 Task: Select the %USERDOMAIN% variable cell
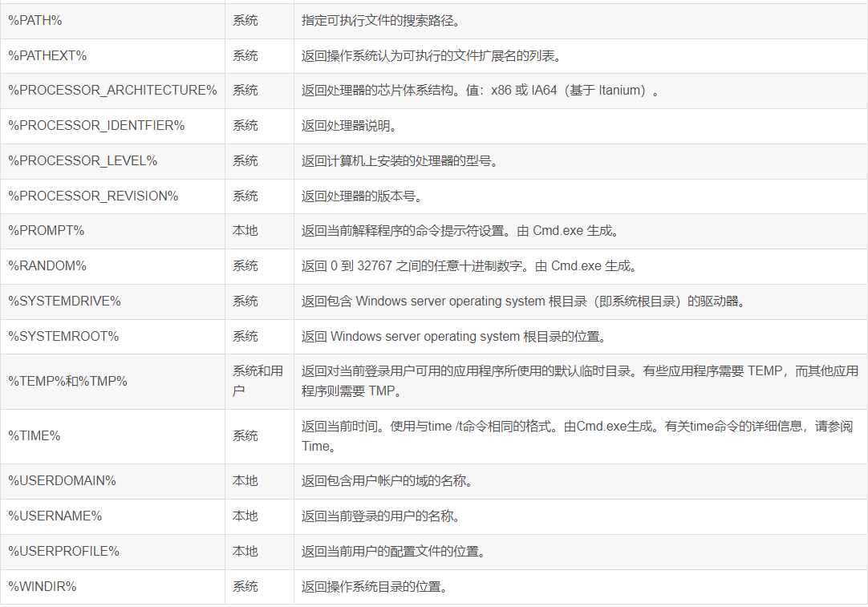coord(62,480)
